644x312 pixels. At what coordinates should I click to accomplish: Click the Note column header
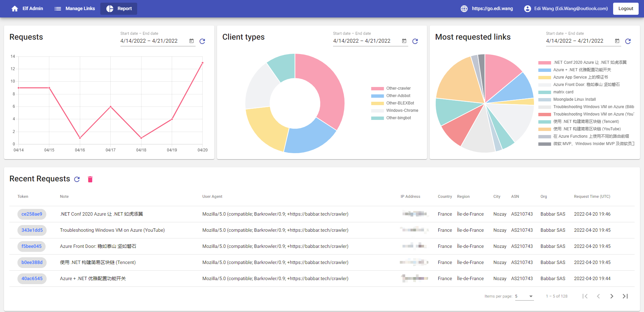point(64,197)
